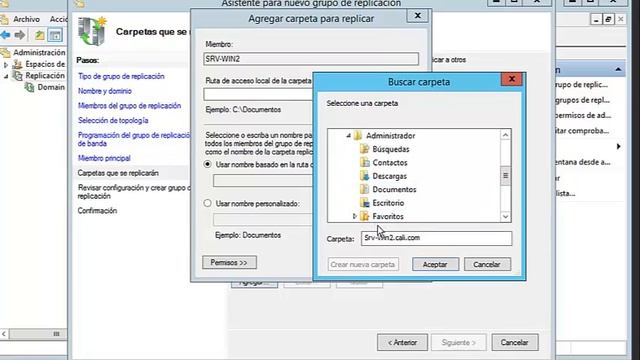640x360 pixels.
Task: Click the folder tree scrollbar down arrow
Action: [x=505, y=217]
